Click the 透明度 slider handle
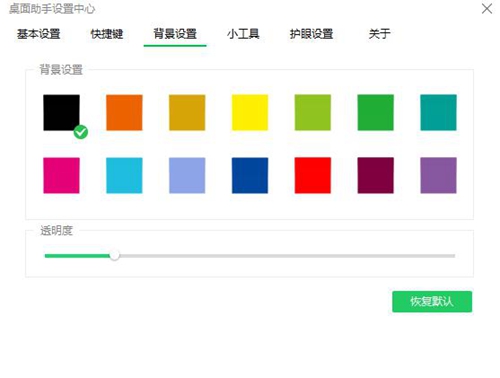 point(114,256)
